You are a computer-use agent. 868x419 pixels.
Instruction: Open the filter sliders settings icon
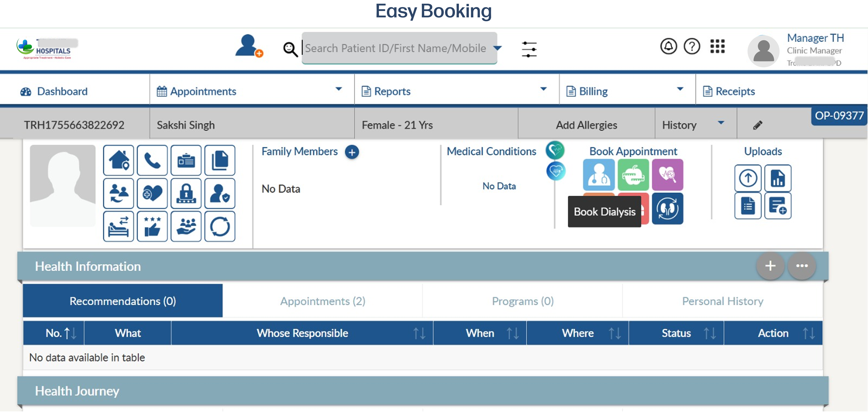(x=529, y=49)
